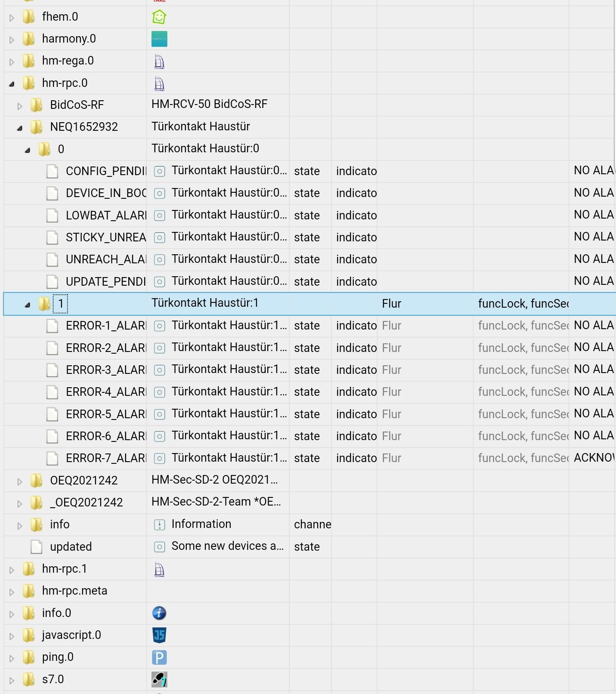The width and height of the screenshot is (616, 694).
Task: Click the info.0 blue info icon
Action: [159, 613]
